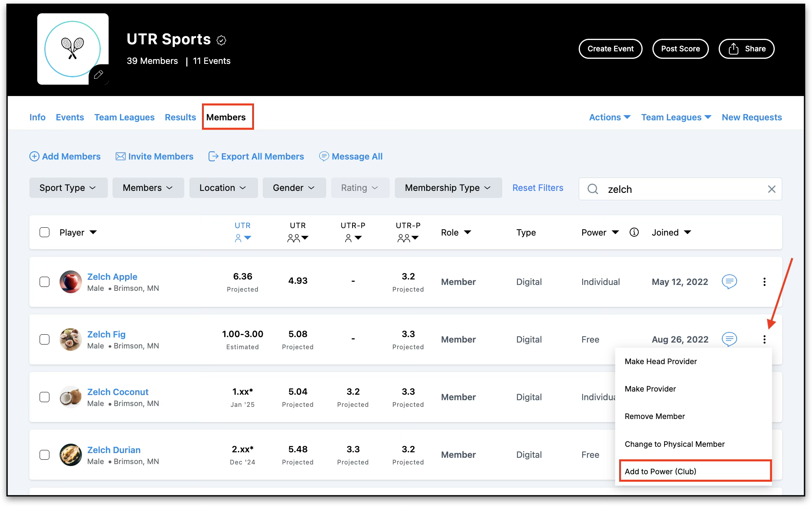Image resolution: width=812 pixels, height=506 pixels.
Task: Click Export All Members
Action: (x=256, y=156)
